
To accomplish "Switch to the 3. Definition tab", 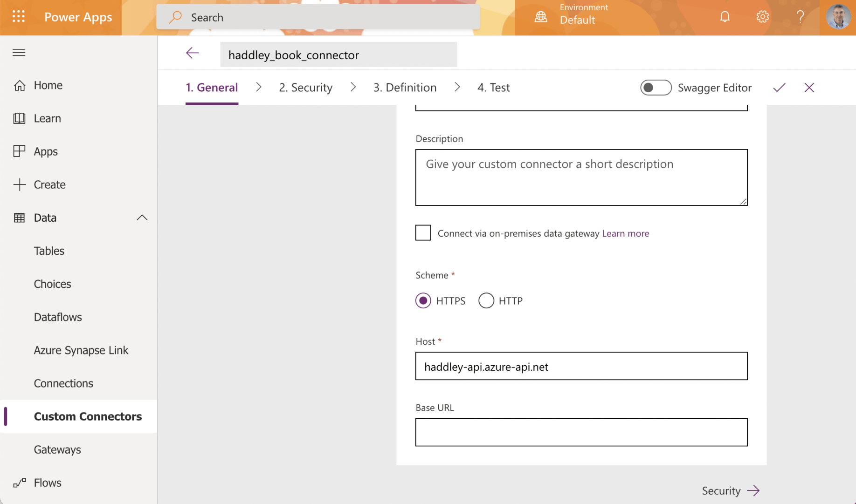I will pyautogui.click(x=405, y=88).
